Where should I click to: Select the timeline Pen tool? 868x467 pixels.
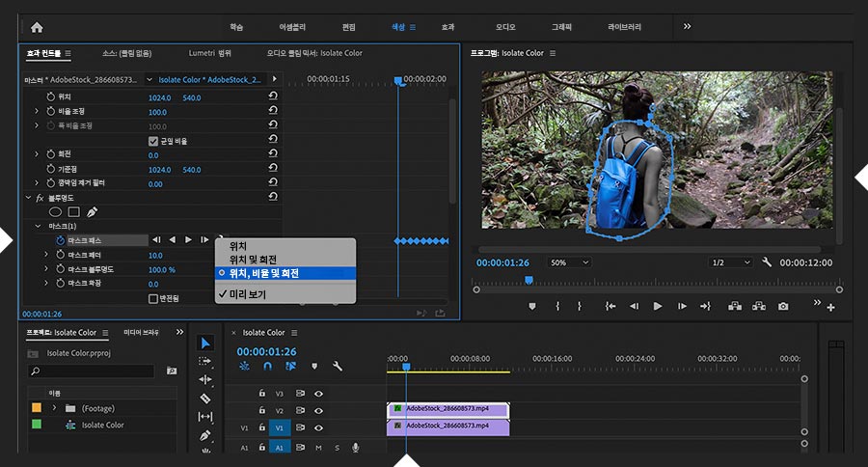point(204,435)
